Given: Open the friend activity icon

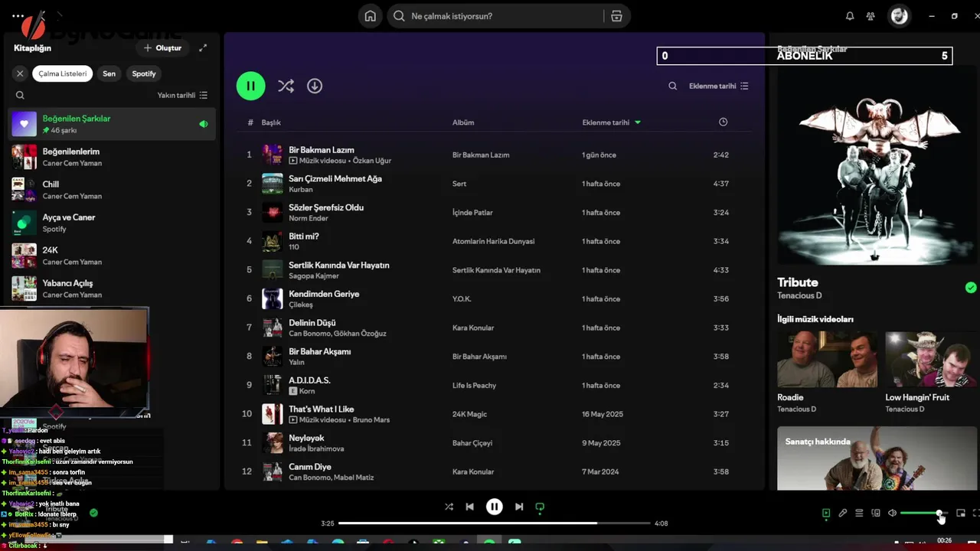Looking at the screenshot, I should [871, 16].
